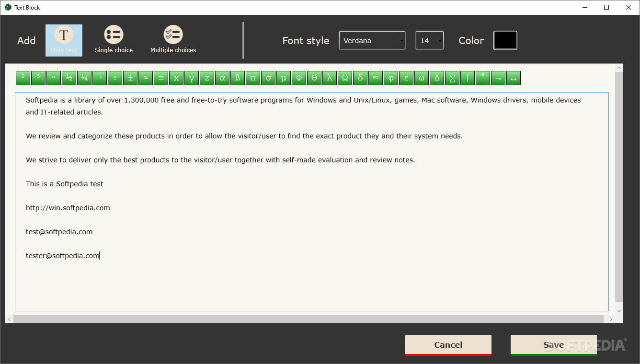Image resolution: width=640 pixels, height=364 pixels.
Task: Open the Verdana font dropdown
Action: click(372, 41)
